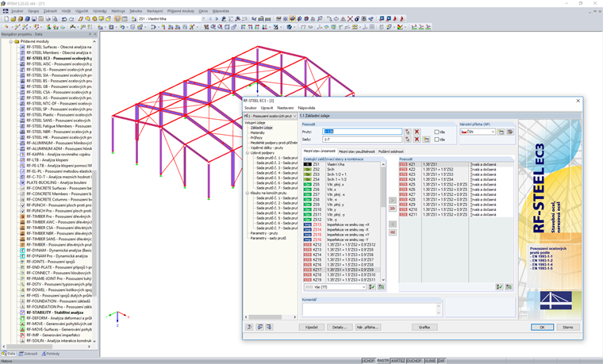
Task: Open Nastavení menu in RF-STEEL EC3 dialog
Action: [286, 108]
